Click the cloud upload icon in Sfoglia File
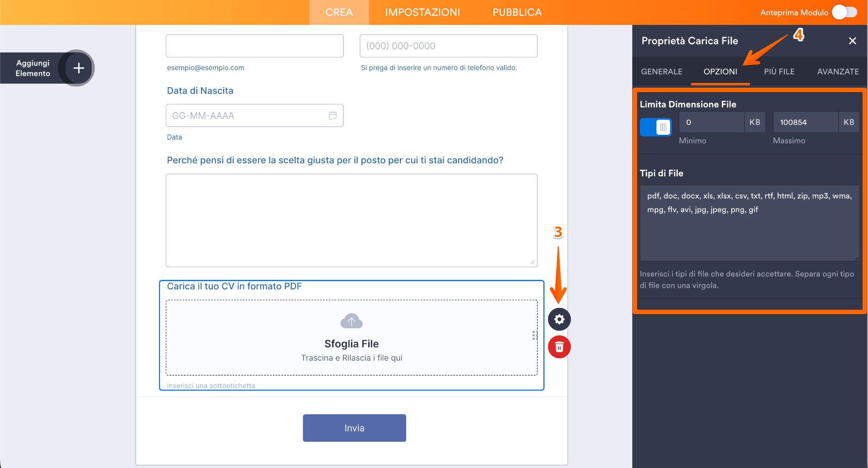 coord(352,321)
